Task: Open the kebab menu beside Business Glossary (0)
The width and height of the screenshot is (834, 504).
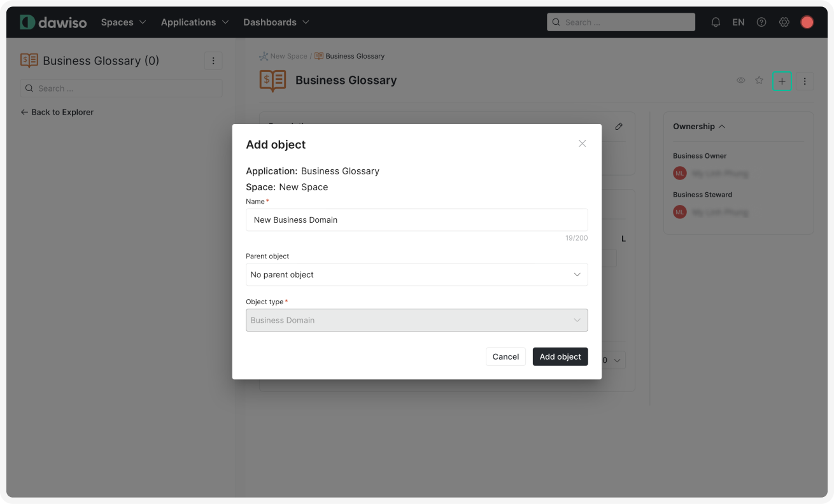Action: pyautogui.click(x=213, y=60)
